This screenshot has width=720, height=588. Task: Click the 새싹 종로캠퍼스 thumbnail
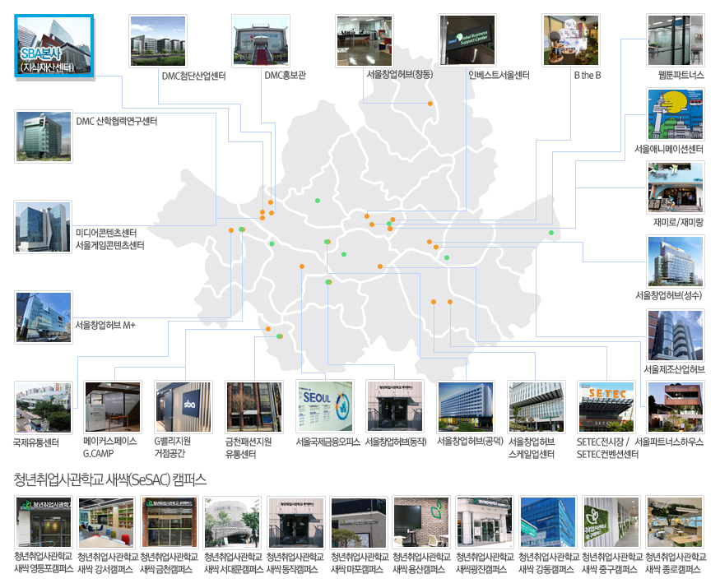coord(675,523)
